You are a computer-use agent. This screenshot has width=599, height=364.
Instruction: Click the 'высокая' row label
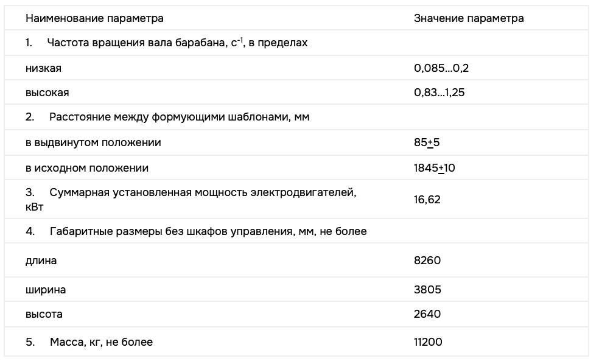click(x=47, y=93)
